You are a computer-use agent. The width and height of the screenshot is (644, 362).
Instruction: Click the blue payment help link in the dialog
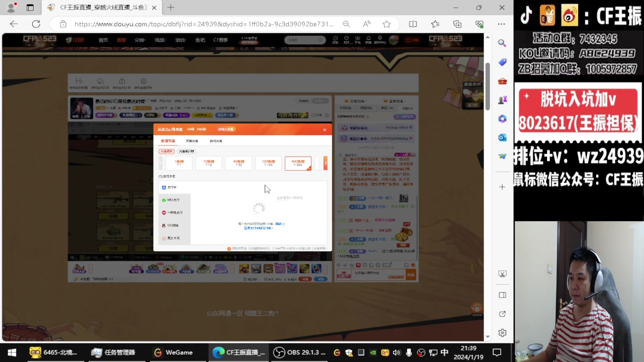(x=258, y=228)
